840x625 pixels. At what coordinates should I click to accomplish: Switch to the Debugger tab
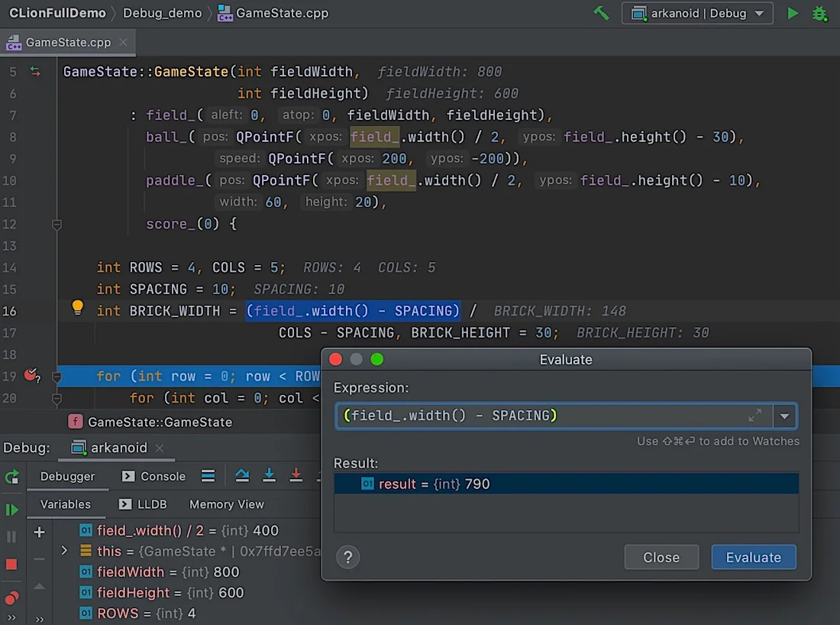click(67, 476)
